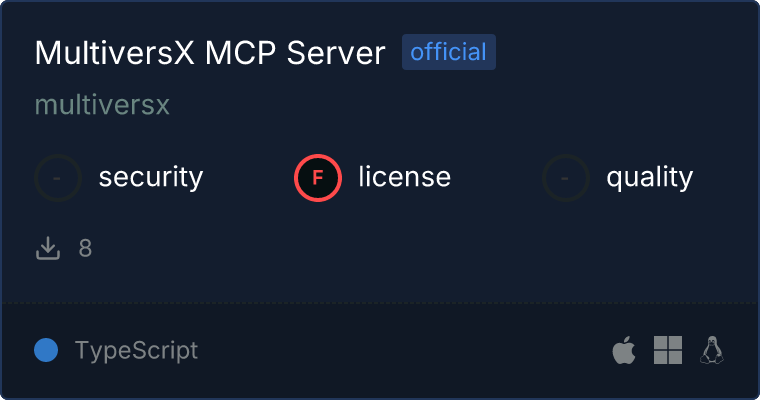Click the empty security score circle

58,178
